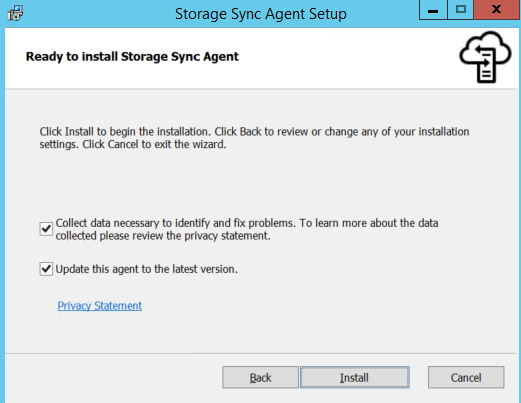Close the setup wizard with the X
The height and width of the screenshot is (403, 521).
[x=496, y=10]
